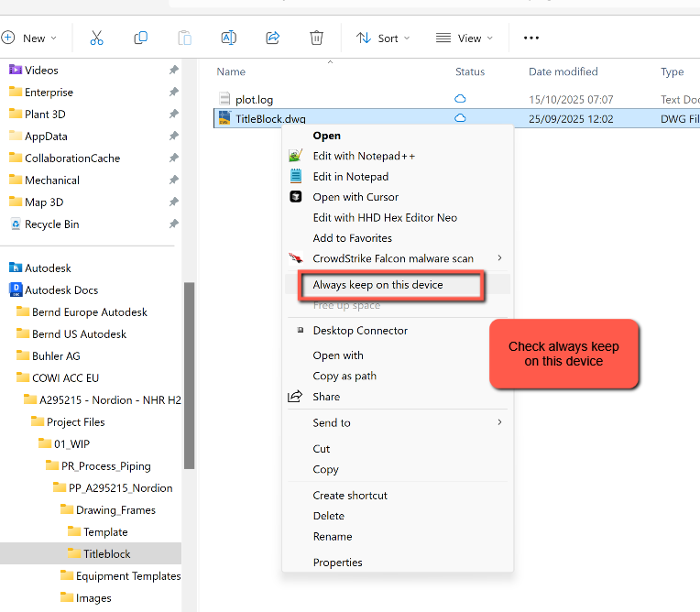This screenshot has width=700, height=612.
Task: Sort by Date modified column header
Action: pyautogui.click(x=563, y=71)
